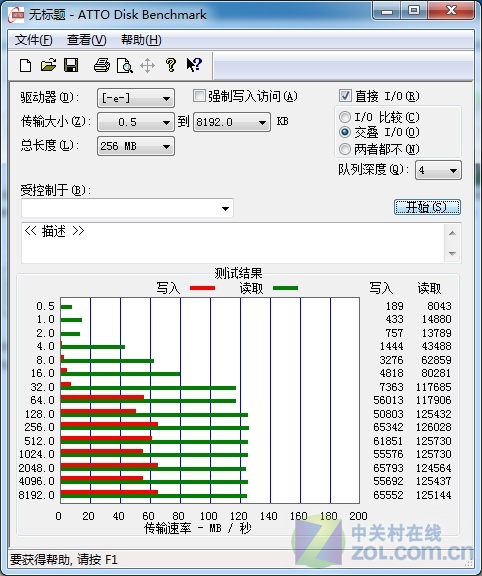Select the 交叠 I/O radio button
The image size is (482, 576).
pos(345,132)
